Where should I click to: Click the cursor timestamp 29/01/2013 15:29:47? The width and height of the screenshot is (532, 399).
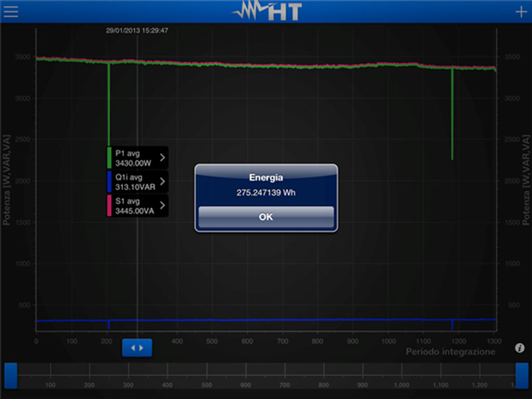coord(137,31)
